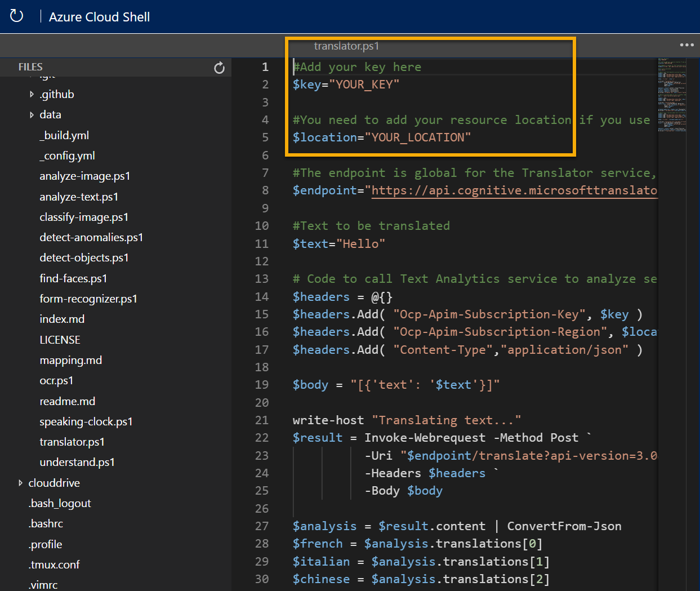Open form-recognizer.ps1 in file list

[88, 299]
